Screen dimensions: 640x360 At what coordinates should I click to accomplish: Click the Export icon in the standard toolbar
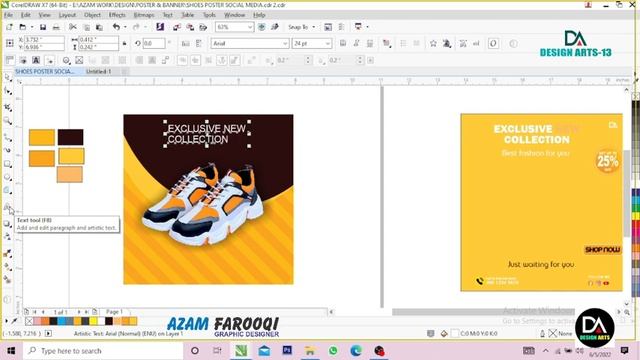pyautogui.click(x=190, y=27)
